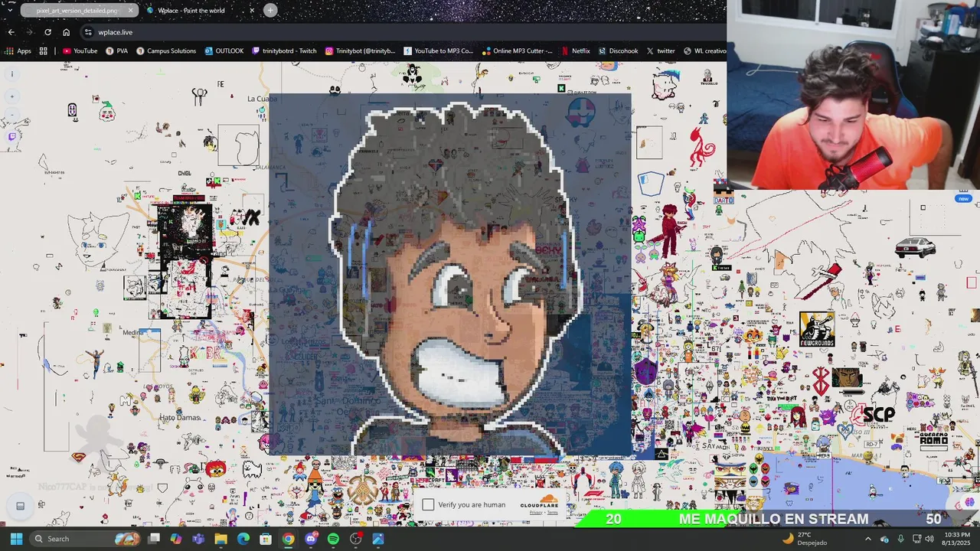Open the OUTLOOK bookmark
980x551 pixels.
224,51
